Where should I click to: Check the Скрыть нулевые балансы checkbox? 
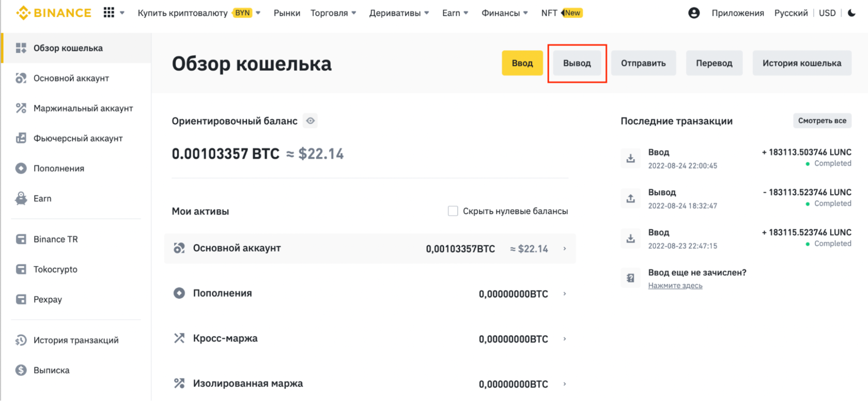point(453,211)
